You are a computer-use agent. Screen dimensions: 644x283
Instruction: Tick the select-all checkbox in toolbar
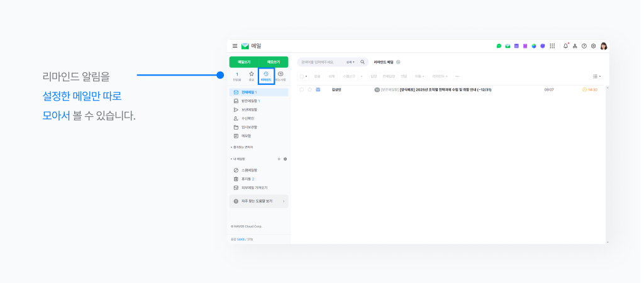click(x=302, y=76)
